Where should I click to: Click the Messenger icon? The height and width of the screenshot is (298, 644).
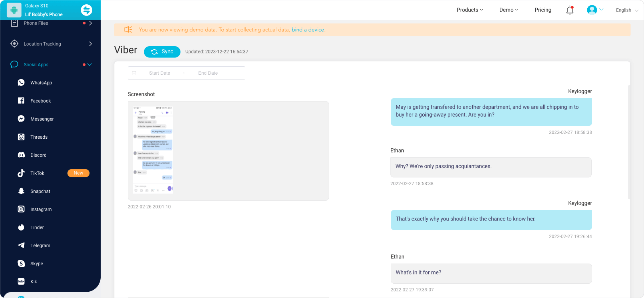tap(21, 119)
